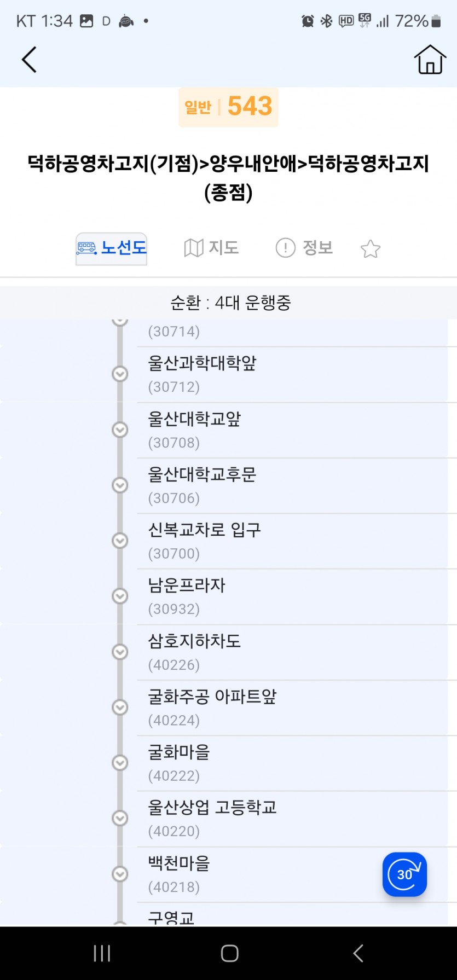Tap the 백천마을 stop chevron icon

[120, 874]
